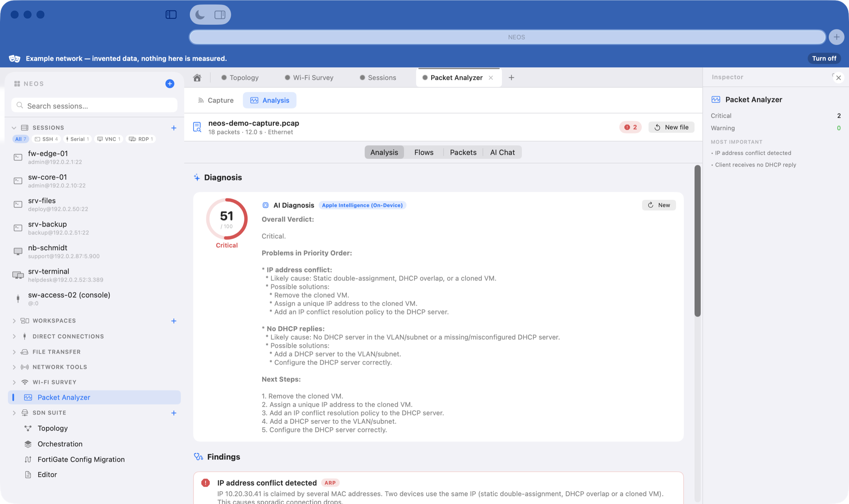Image resolution: width=849 pixels, height=504 pixels.
Task: Click the Findings stethoscope icon
Action: coord(198,457)
